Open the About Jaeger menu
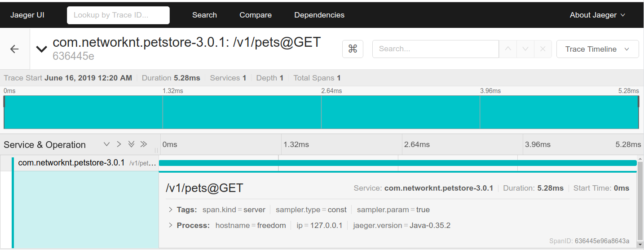 coord(597,15)
